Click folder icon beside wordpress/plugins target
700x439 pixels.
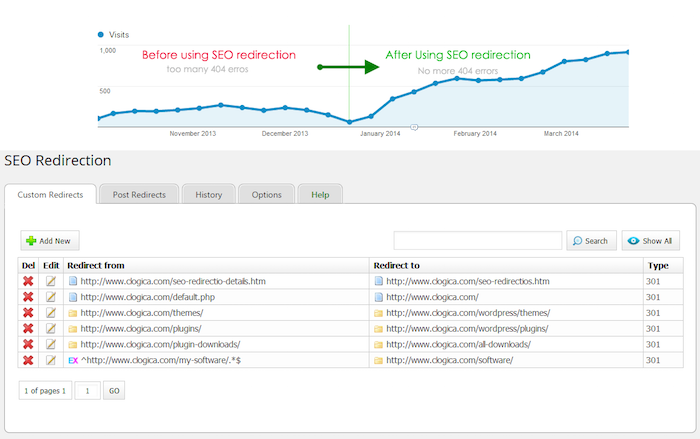tap(379, 329)
